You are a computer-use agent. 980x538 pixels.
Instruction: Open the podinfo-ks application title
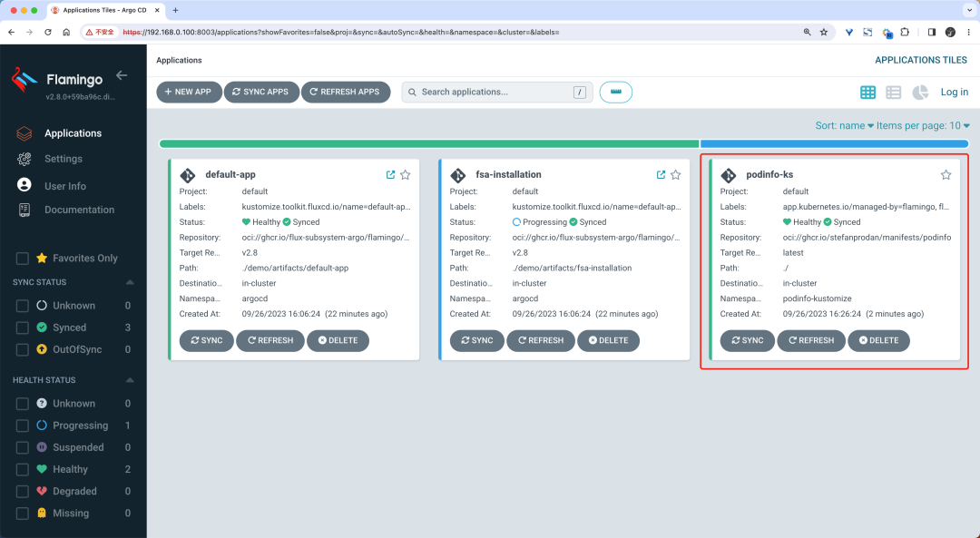[x=769, y=175]
